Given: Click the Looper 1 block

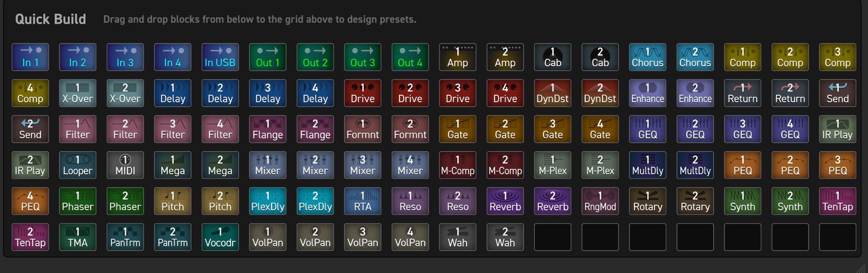Looking at the screenshot, I should 78,165.
